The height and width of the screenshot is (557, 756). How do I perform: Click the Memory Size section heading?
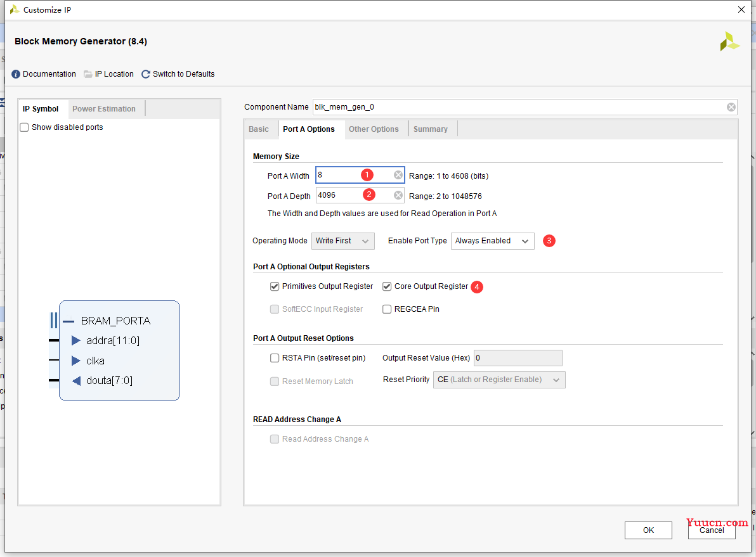[x=276, y=157]
